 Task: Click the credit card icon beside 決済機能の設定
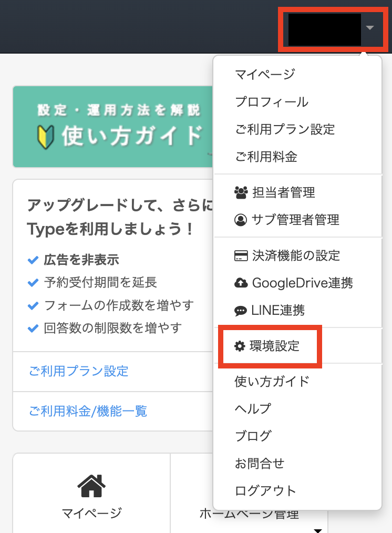click(241, 256)
